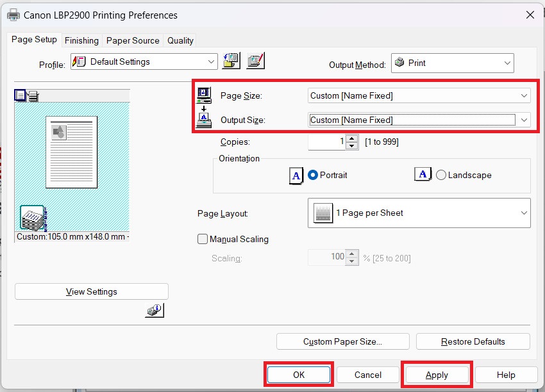Click the Add Profile icon next to Profile
This screenshot has width=545, height=392.
click(x=231, y=61)
